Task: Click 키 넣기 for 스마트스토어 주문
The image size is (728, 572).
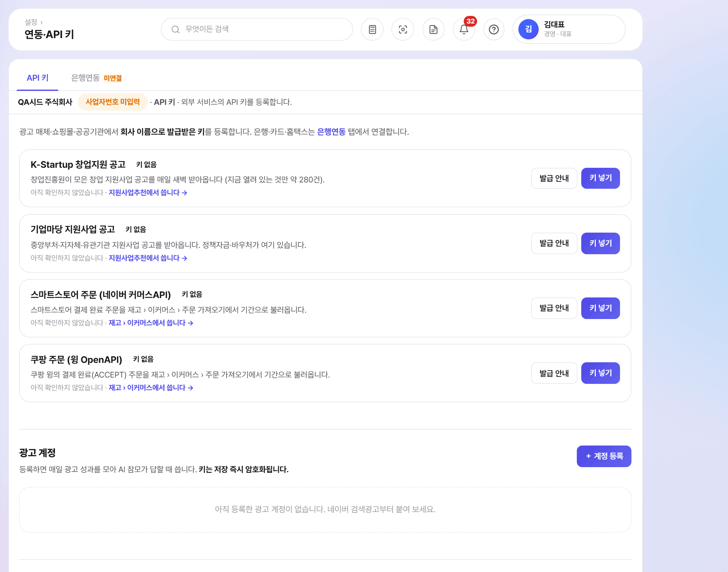Action: click(x=601, y=308)
